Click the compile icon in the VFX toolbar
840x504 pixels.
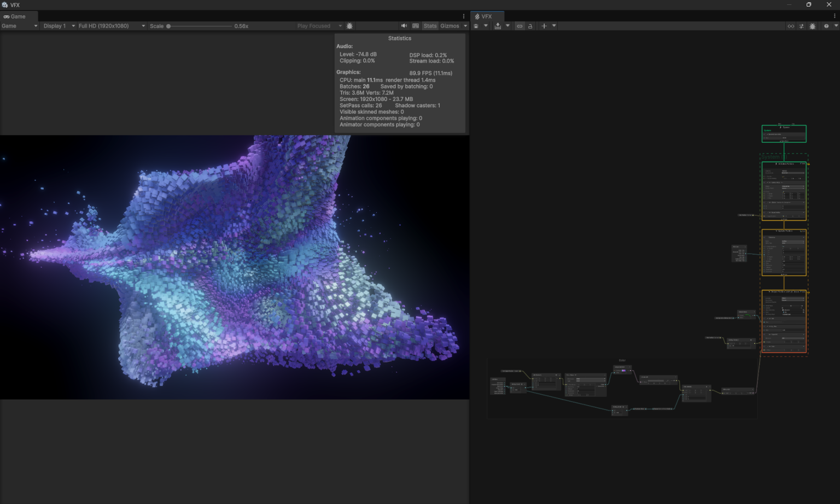[498, 26]
